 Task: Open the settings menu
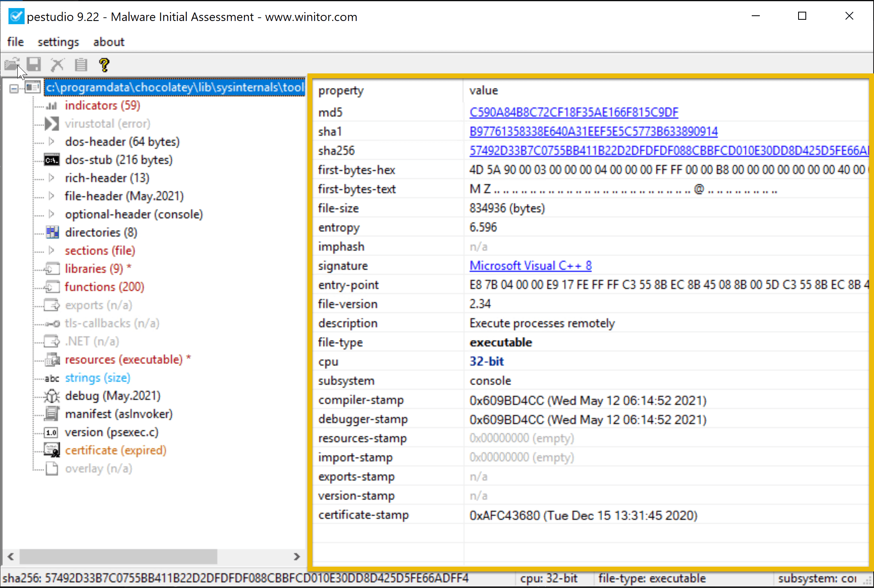58,42
